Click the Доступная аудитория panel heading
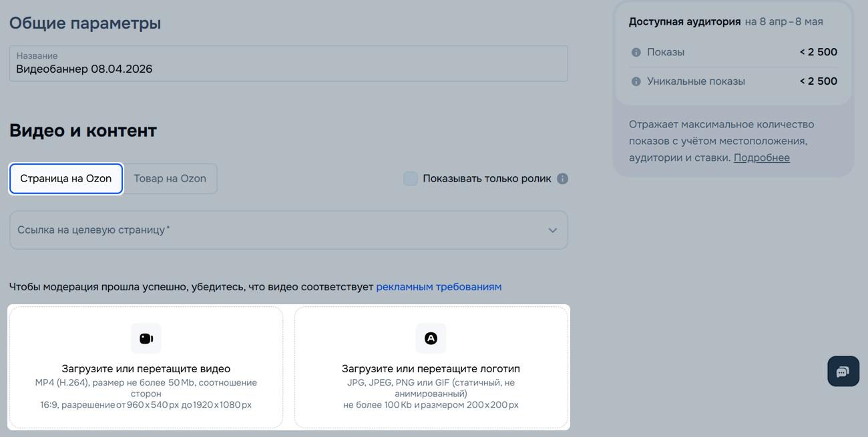 pos(684,22)
